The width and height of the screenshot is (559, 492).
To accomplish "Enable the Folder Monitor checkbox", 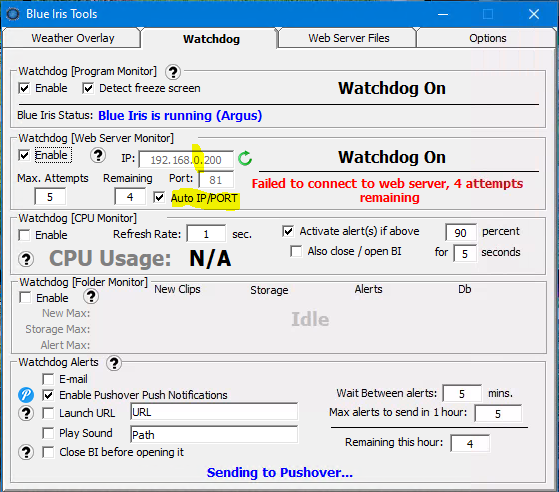I will [x=25, y=297].
